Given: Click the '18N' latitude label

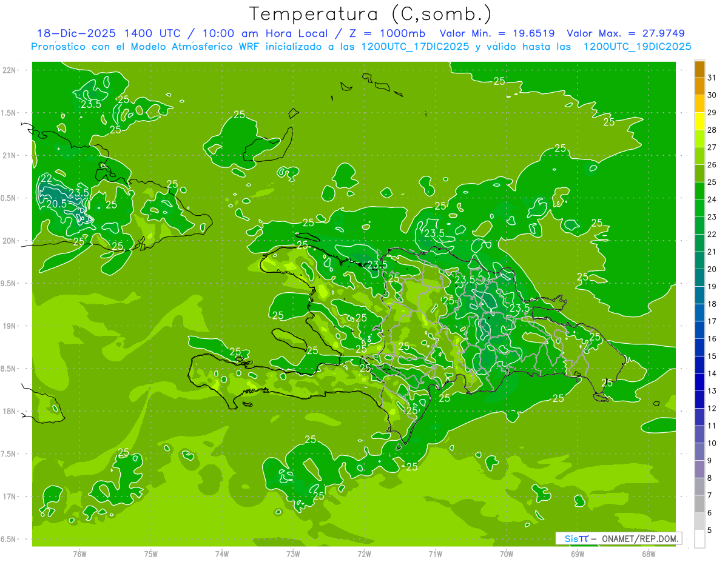Looking at the screenshot, I should tap(10, 412).
